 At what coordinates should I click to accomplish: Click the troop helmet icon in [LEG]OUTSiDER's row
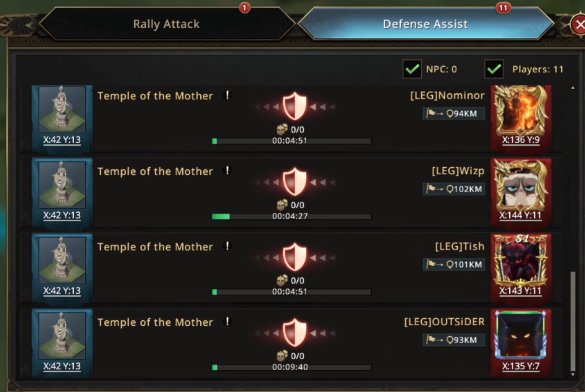pos(282,356)
